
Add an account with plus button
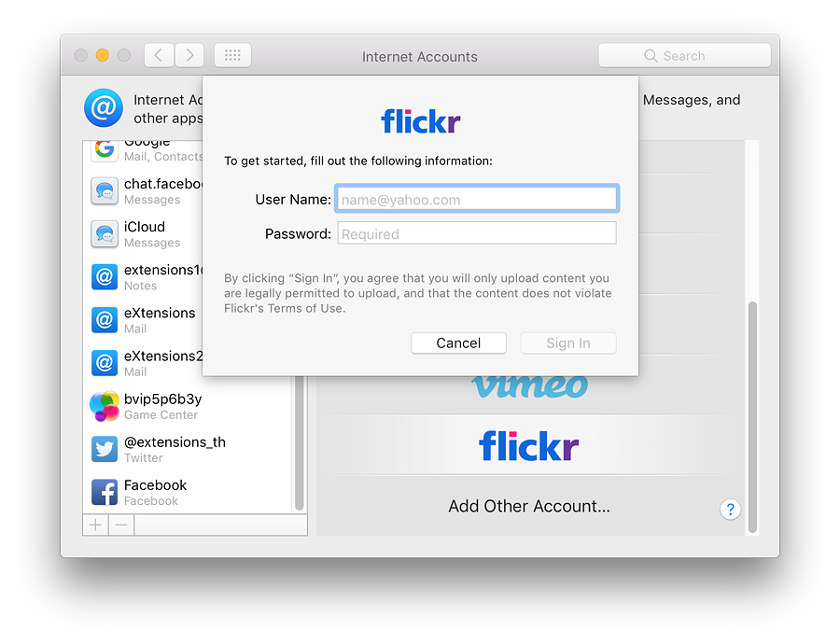coord(95,525)
